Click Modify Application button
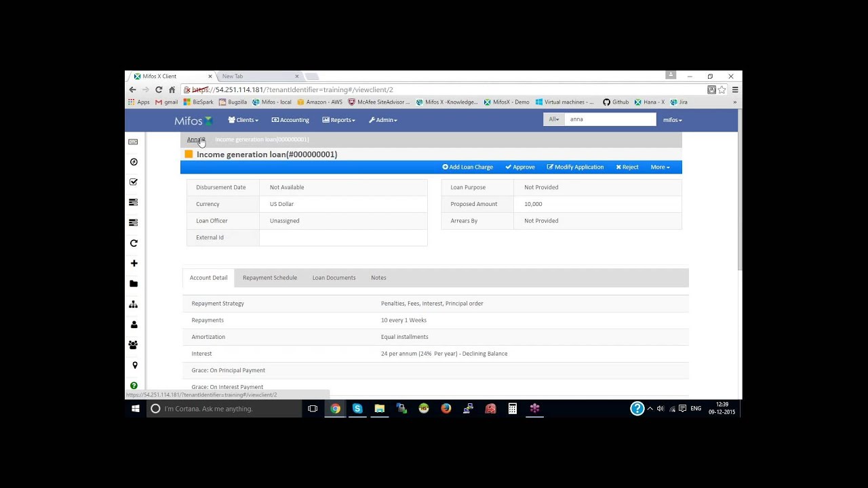Viewport: 868px width, 488px height. 575,167
